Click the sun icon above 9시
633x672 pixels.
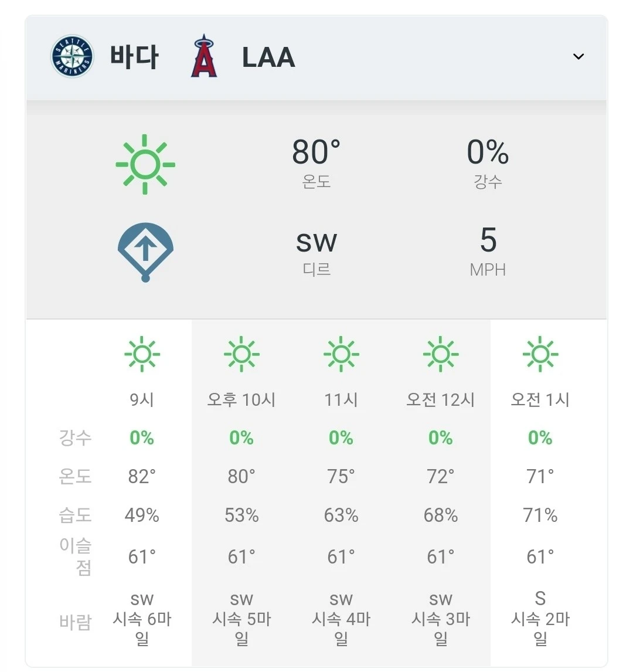coord(142,354)
